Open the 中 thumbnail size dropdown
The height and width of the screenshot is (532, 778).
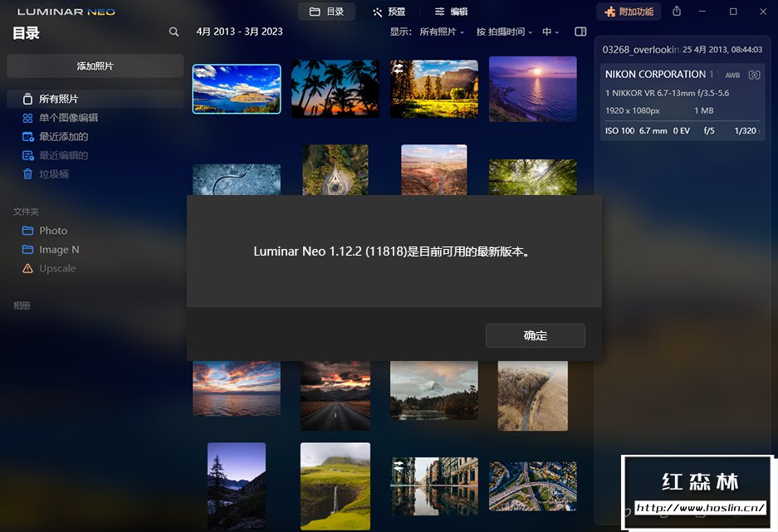(x=550, y=32)
